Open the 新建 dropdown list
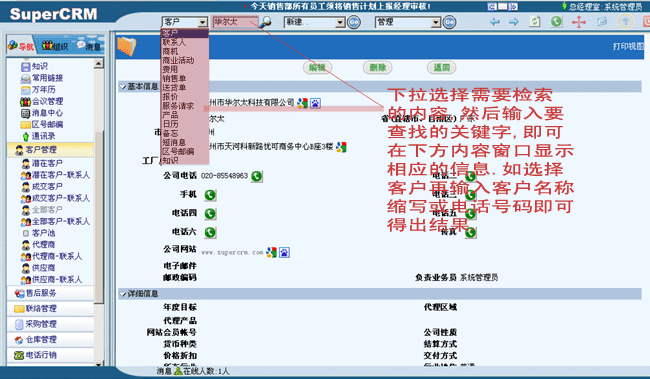The image size is (650, 379). (x=340, y=22)
